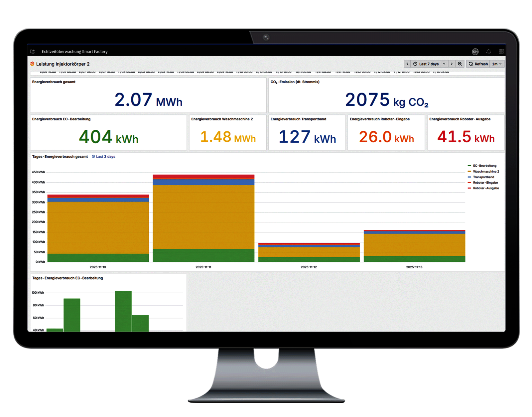
Task: Toggle EC-Bearbeitung series in legend
Action: tap(484, 166)
